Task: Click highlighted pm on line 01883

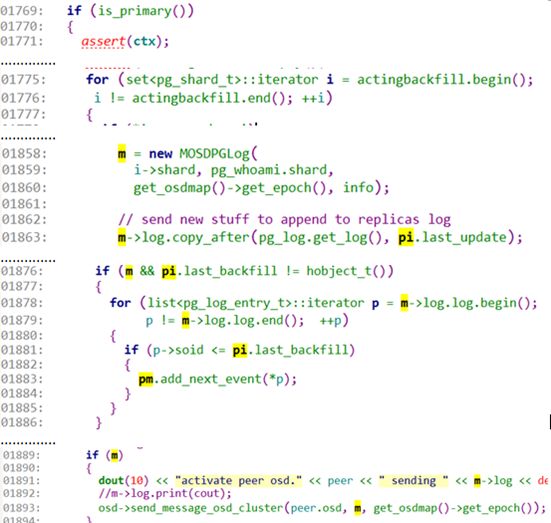Action: [x=145, y=379]
